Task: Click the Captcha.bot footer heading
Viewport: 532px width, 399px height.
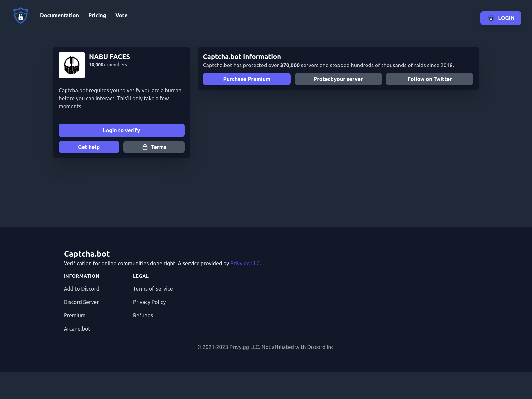Action: coord(87,254)
